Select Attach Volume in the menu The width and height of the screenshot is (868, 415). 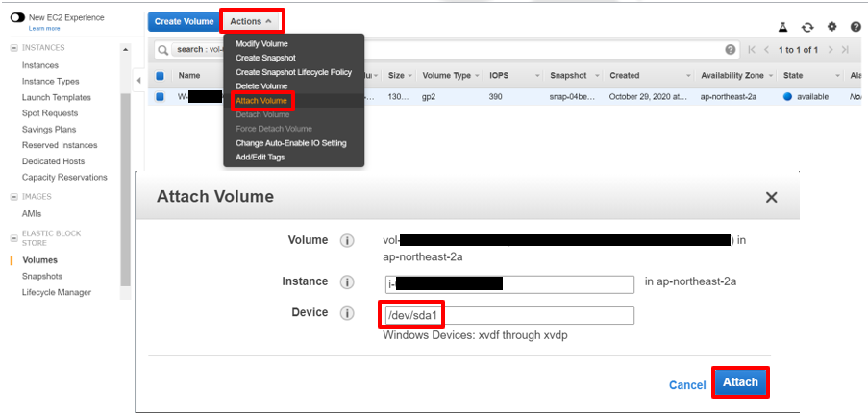coord(261,101)
